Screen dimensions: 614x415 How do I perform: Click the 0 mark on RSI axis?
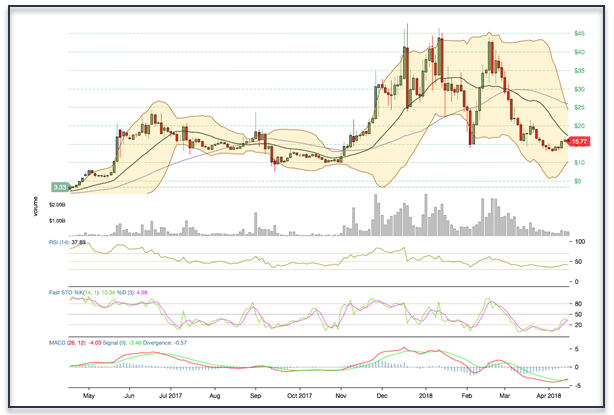coord(576,281)
